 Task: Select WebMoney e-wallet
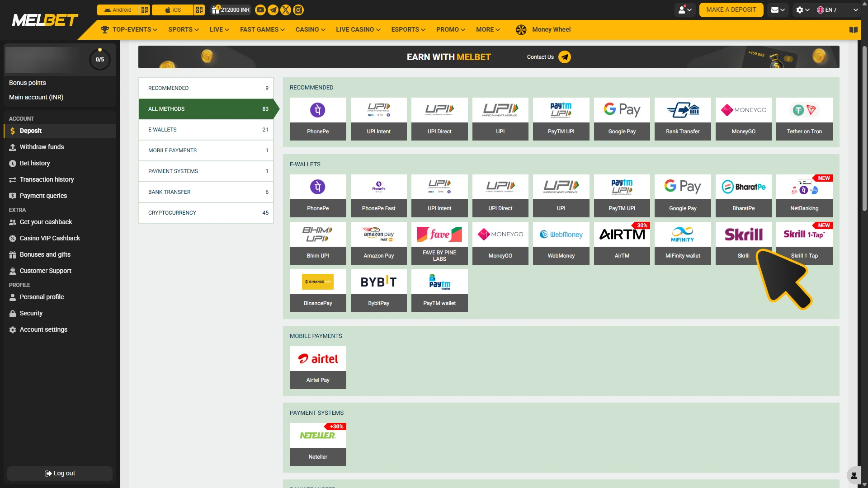coord(561,243)
